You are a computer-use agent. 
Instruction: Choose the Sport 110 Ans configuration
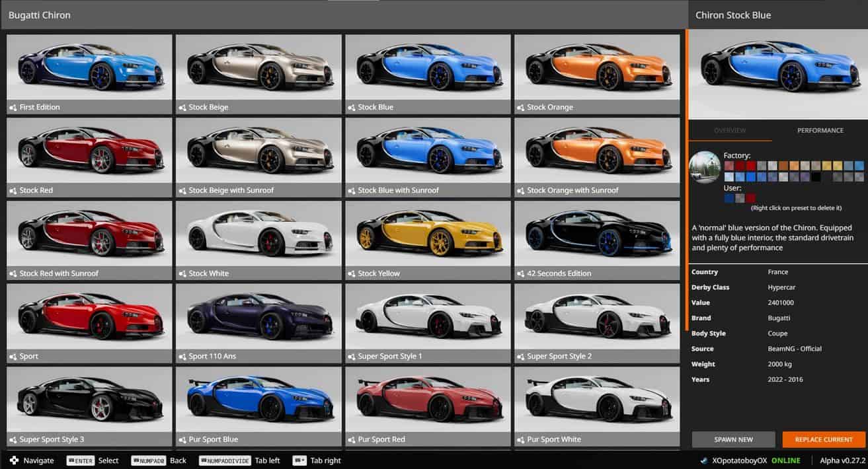[258, 318]
